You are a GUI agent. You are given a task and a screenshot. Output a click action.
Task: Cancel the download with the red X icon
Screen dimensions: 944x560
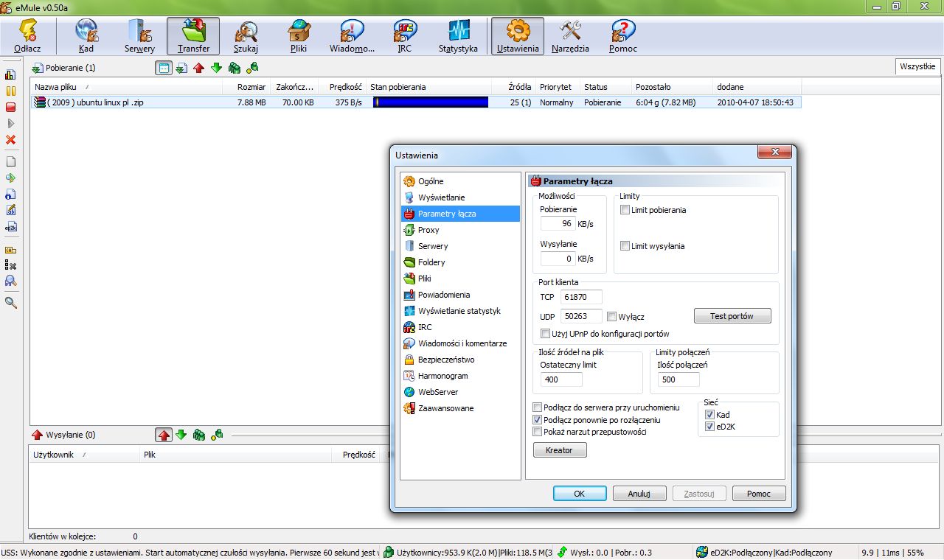click(10, 139)
